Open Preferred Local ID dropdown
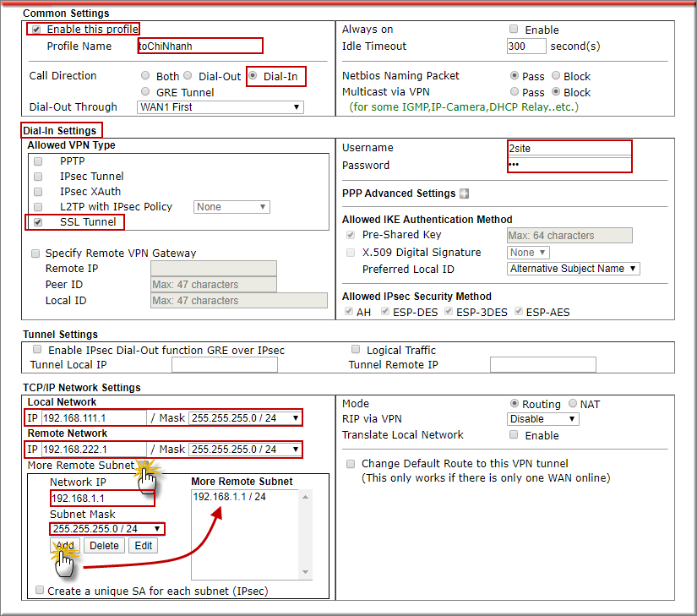Screen dimensions: 697x616 (574, 269)
